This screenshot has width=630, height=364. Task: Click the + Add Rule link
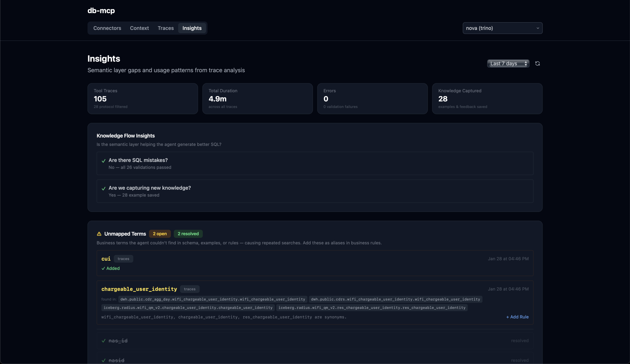pyautogui.click(x=517, y=317)
